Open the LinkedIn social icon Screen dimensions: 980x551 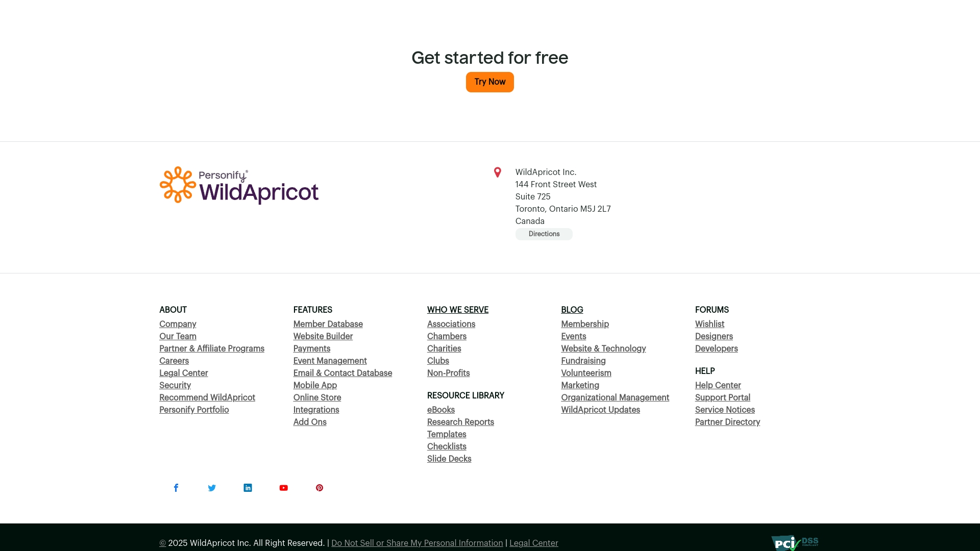coord(248,488)
